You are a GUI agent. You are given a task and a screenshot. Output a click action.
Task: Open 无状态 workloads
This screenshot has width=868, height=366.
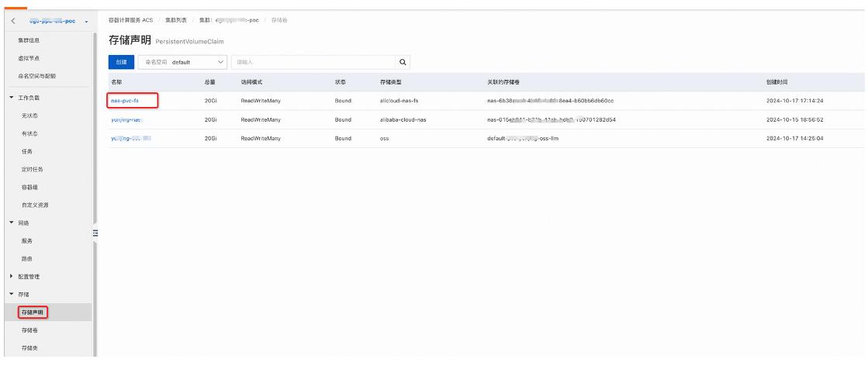point(30,116)
